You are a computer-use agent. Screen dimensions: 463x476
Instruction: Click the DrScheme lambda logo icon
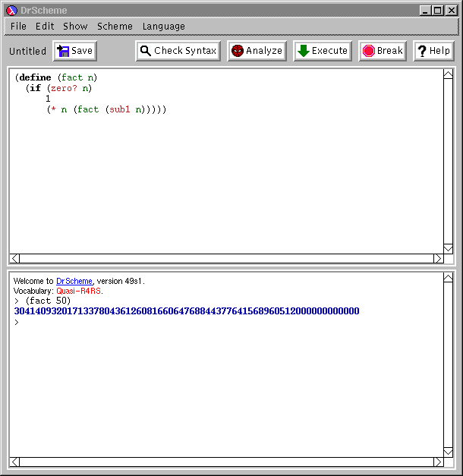click(x=11, y=11)
